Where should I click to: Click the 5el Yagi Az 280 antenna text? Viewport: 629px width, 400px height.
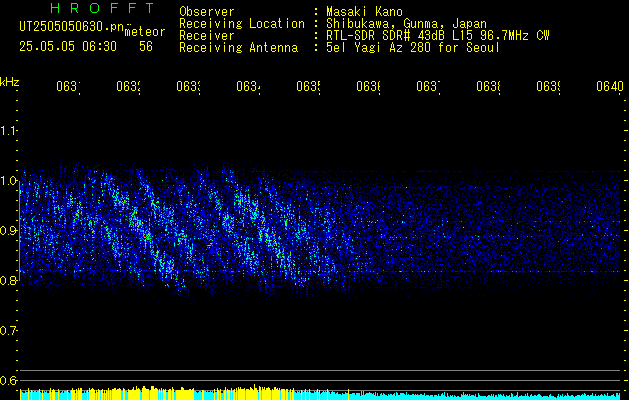(413, 48)
